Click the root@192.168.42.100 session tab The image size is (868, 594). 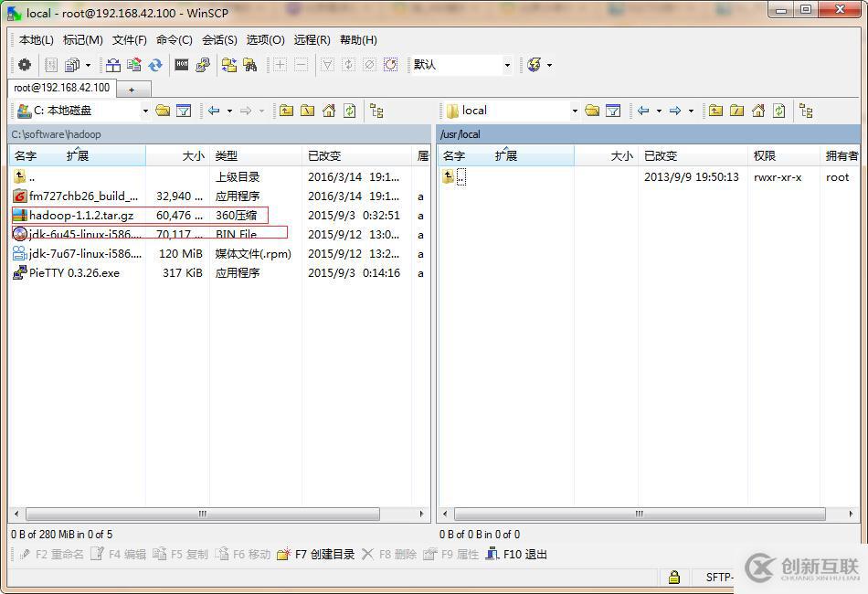pyautogui.click(x=60, y=88)
